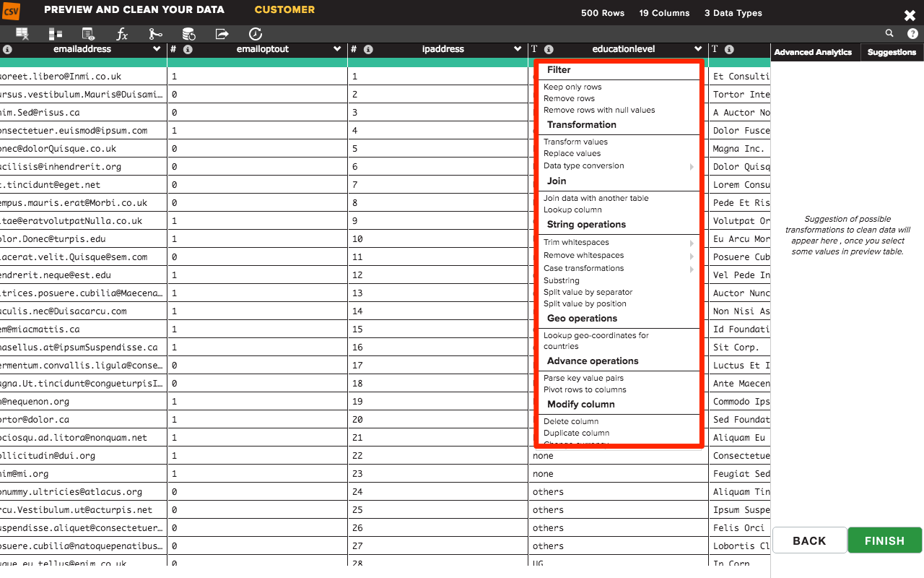Choose Lookup geo-coordinates for countries
This screenshot has width=924, height=578.
click(x=596, y=341)
